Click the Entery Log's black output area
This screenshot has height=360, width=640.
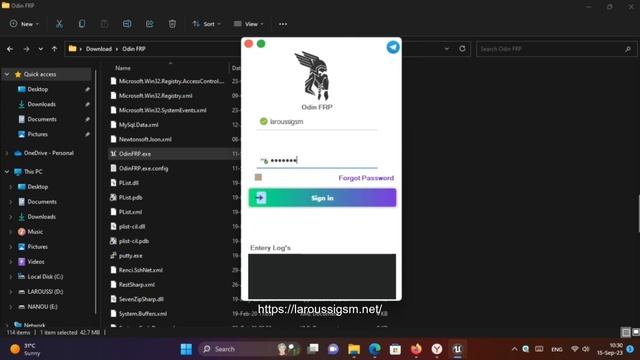pyautogui.click(x=322, y=276)
